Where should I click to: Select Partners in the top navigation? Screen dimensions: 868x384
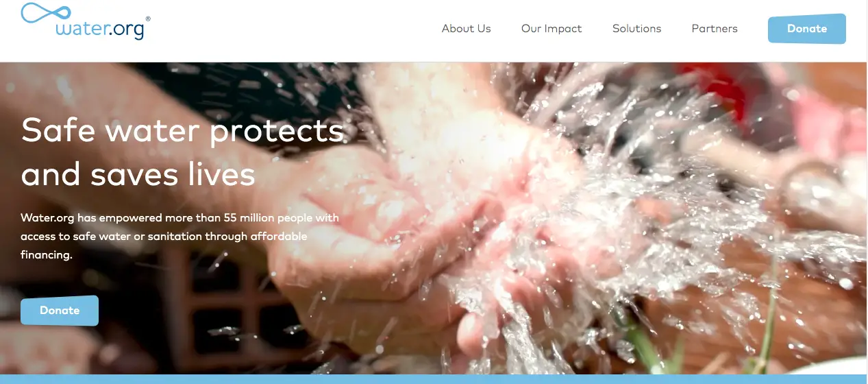click(715, 29)
